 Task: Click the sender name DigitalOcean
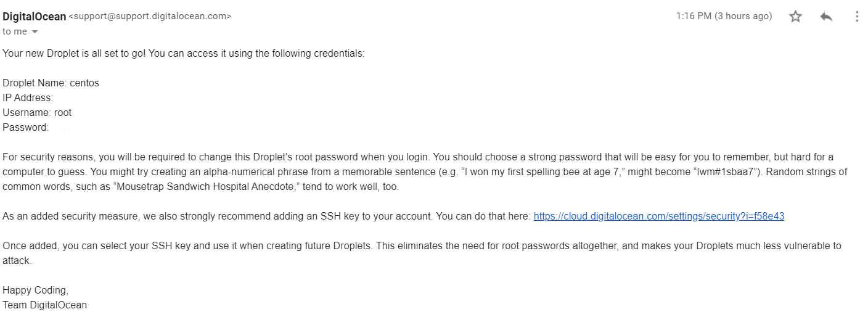click(35, 17)
